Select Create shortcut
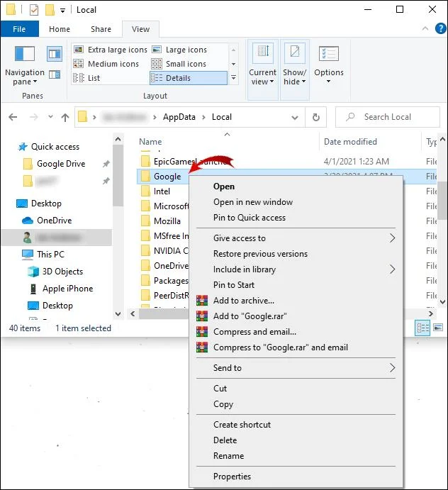 click(242, 425)
